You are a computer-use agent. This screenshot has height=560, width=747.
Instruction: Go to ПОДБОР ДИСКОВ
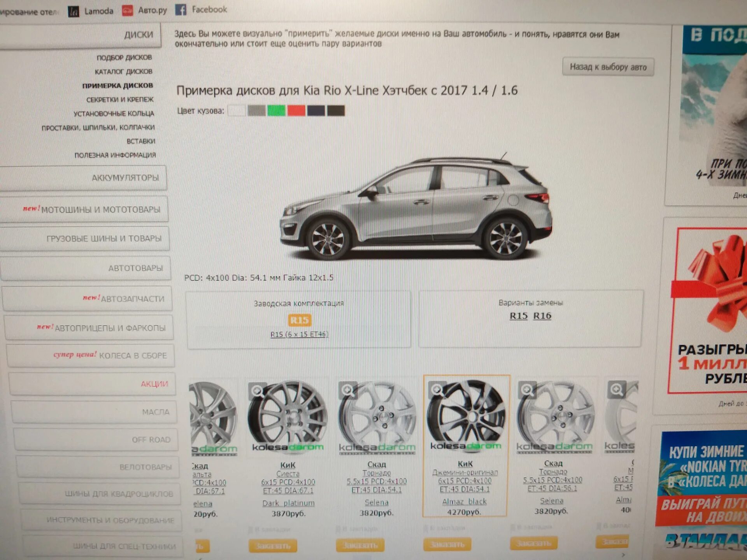pos(124,58)
